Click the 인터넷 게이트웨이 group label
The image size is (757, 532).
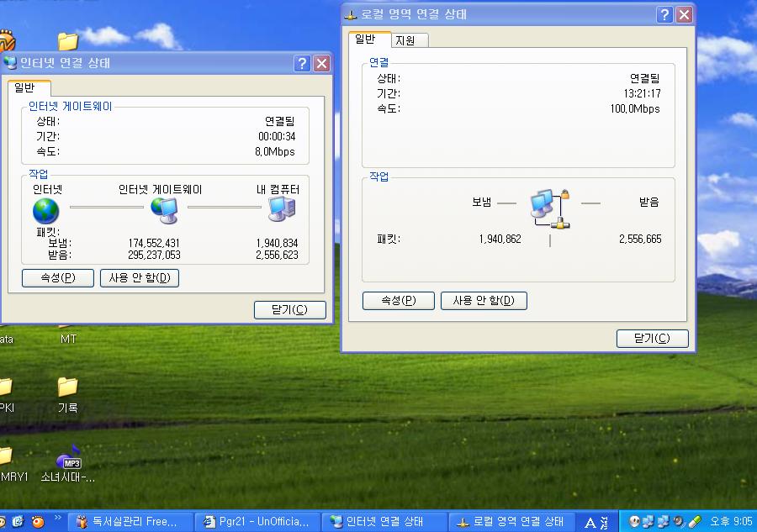pos(70,106)
